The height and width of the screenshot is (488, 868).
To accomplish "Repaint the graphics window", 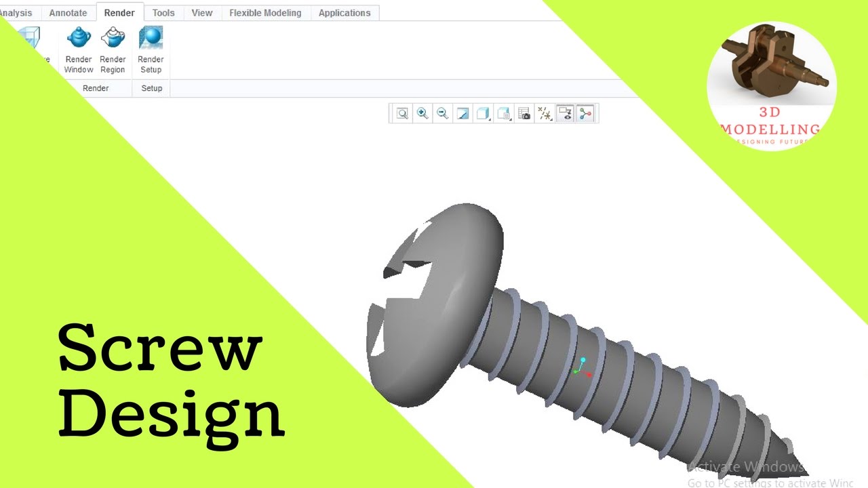I will point(463,114).
